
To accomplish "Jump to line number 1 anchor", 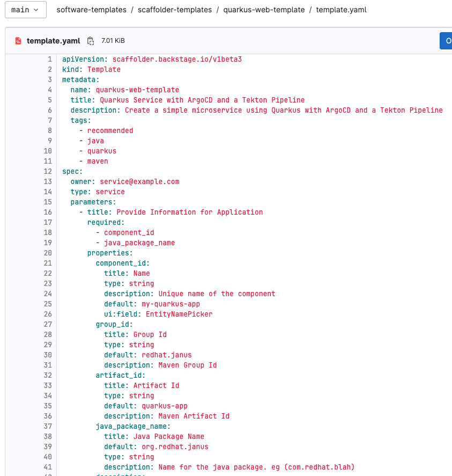I will pyautogui.click(x=50, y=59).
